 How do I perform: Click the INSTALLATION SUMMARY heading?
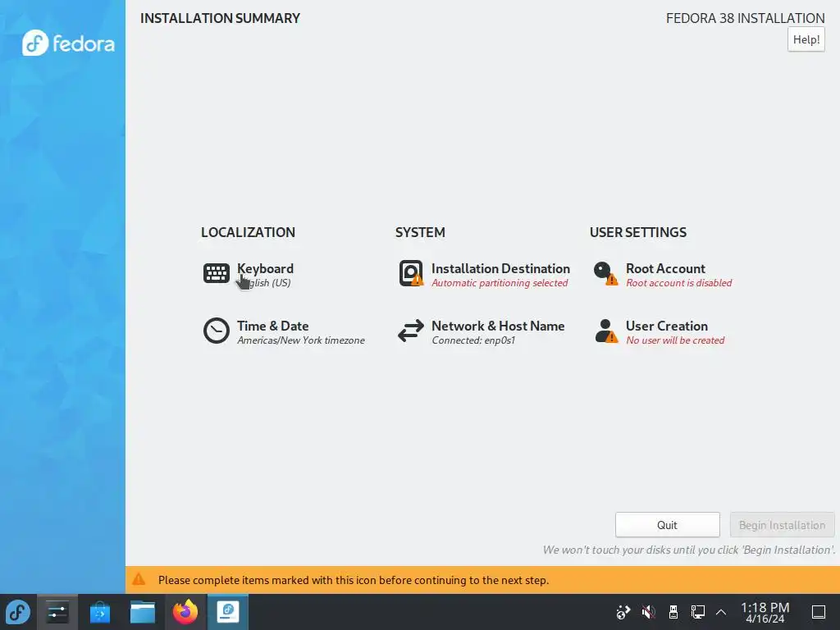(220, 18)
